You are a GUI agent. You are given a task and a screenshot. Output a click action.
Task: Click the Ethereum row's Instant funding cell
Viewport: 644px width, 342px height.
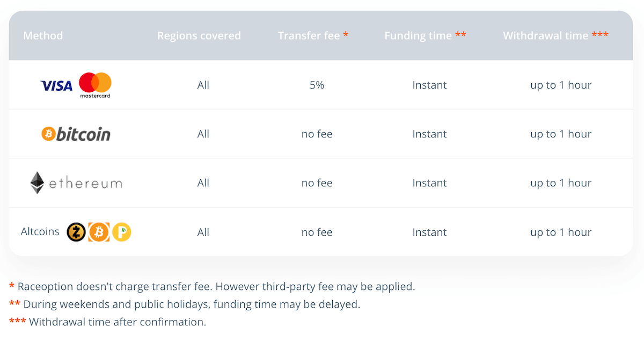(429, 183)
